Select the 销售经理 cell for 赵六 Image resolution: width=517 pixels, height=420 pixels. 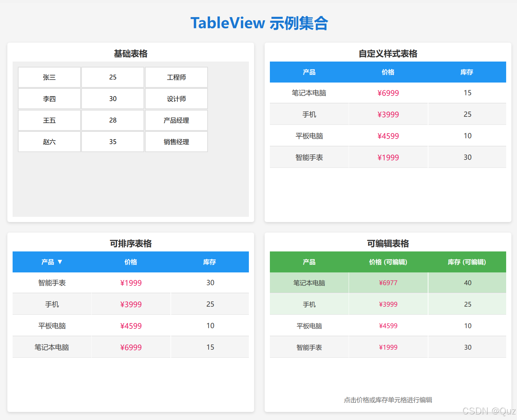click(x=176, y=142)
